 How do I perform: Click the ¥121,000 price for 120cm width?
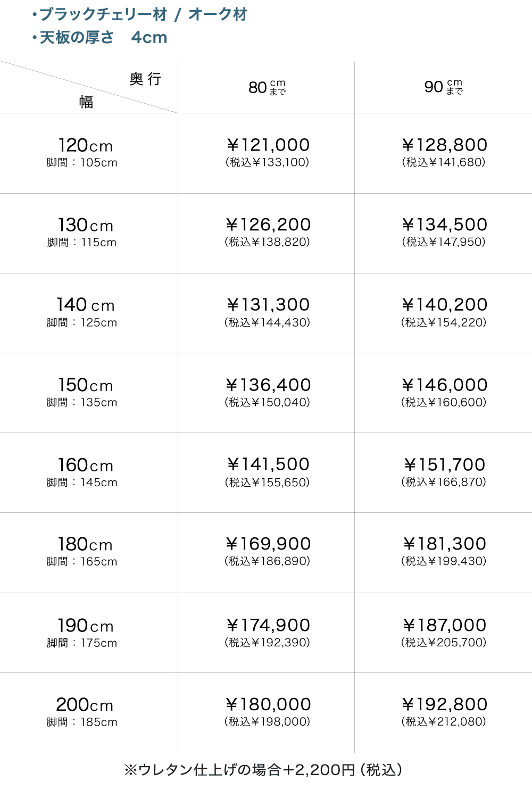pos(268,145)
